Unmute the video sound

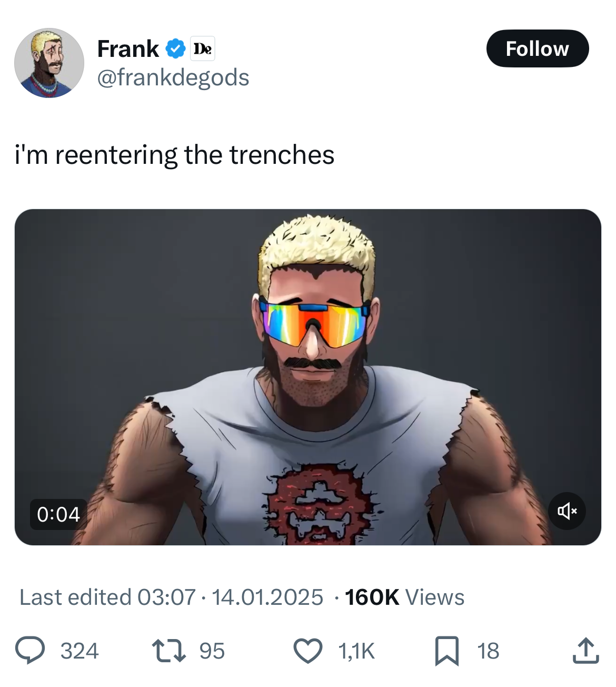pyautogui.click(x=567, y=511)
